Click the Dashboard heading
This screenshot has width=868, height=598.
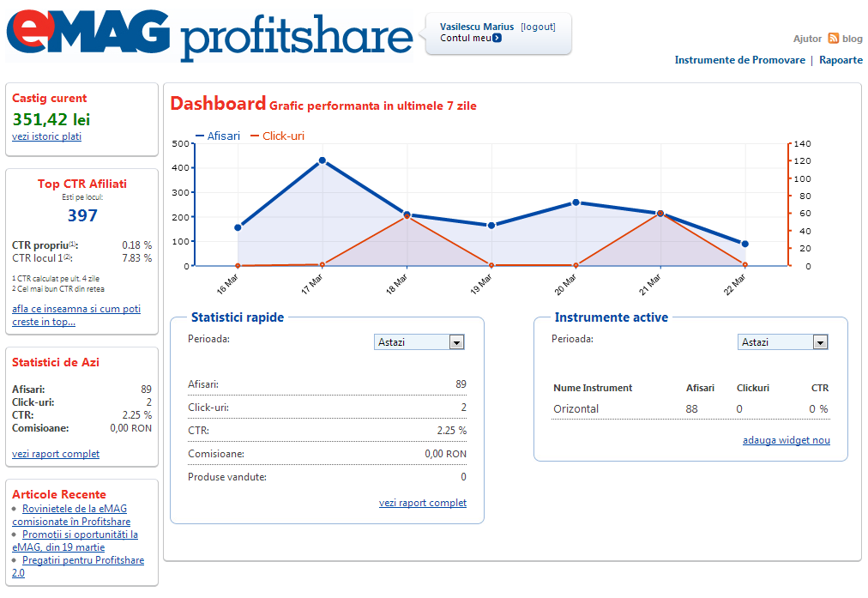[x=218, y=104]
